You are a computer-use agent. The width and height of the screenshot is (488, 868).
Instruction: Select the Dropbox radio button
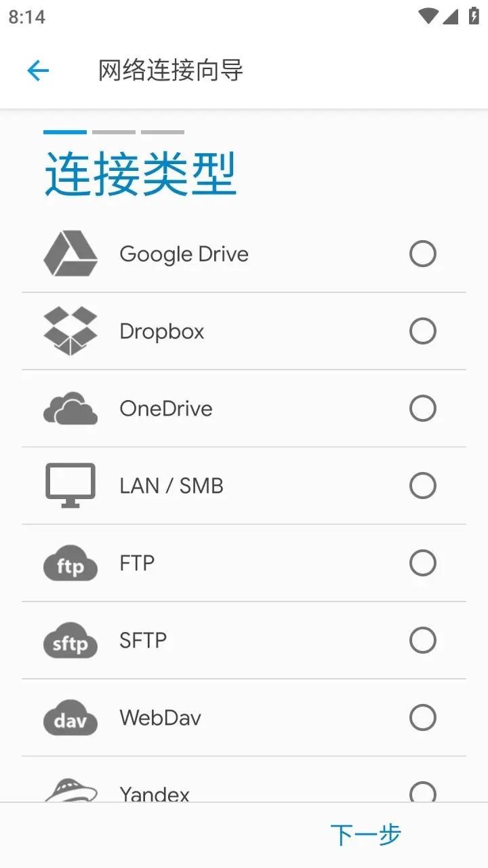point(423,331)
